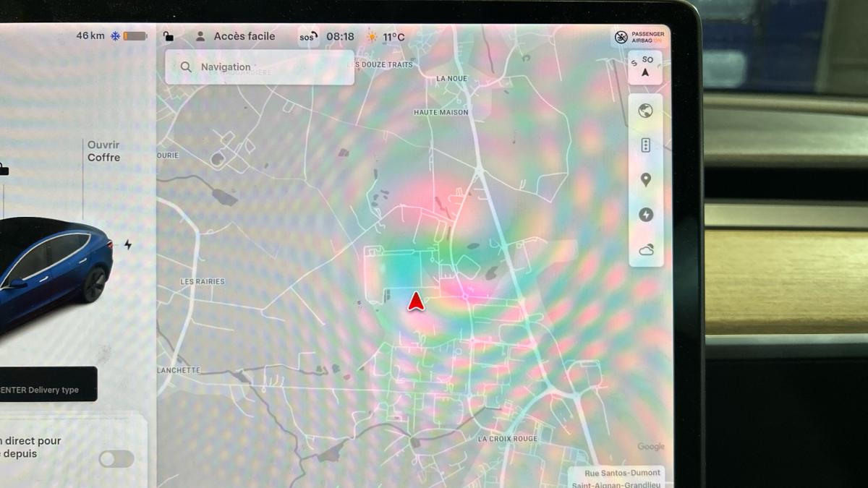Open weather details at 11°C
Viewport: 868px width, 488px height.
386,37
